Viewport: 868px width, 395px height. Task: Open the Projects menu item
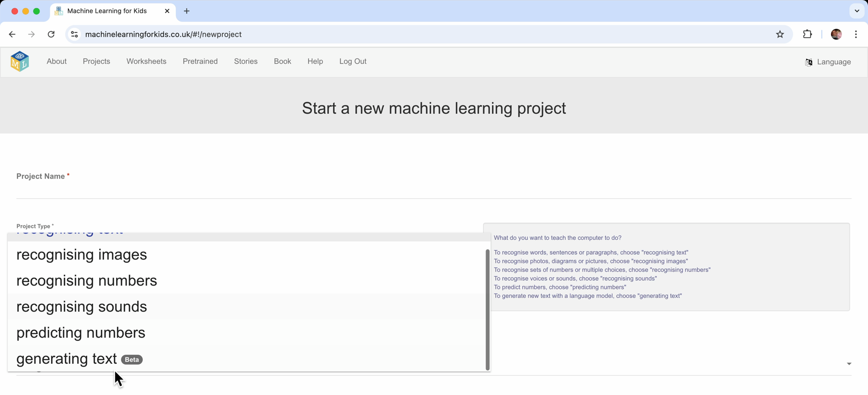(96, 62)
